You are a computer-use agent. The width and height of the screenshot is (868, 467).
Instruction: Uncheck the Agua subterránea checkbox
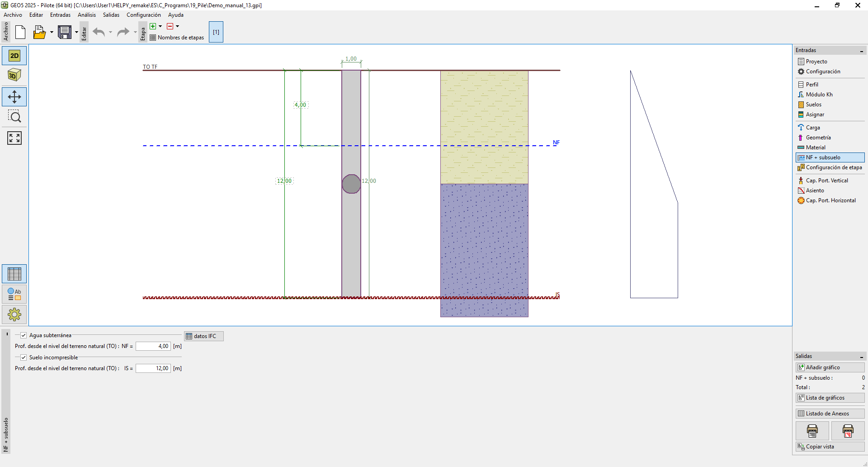24,335
